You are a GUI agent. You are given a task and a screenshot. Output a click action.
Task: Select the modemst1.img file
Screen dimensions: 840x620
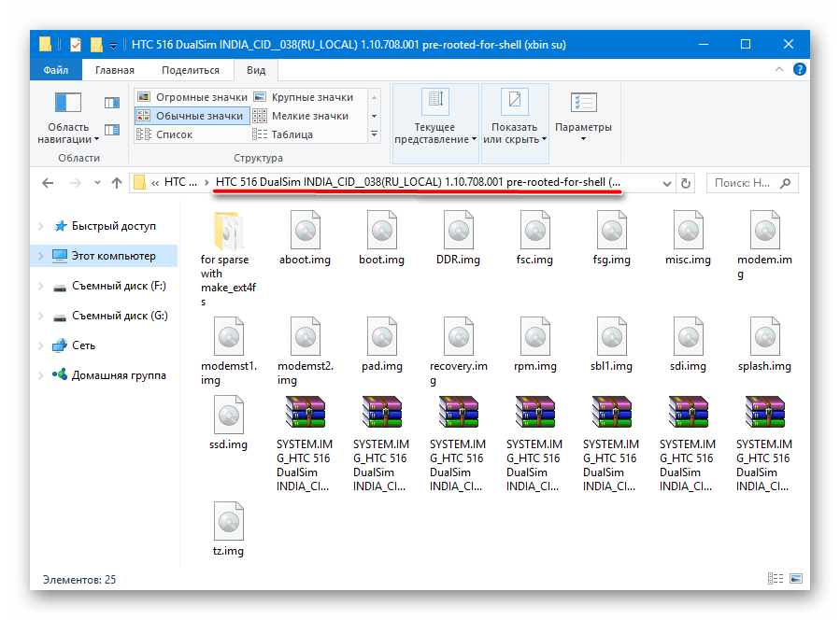coord(229,351)
